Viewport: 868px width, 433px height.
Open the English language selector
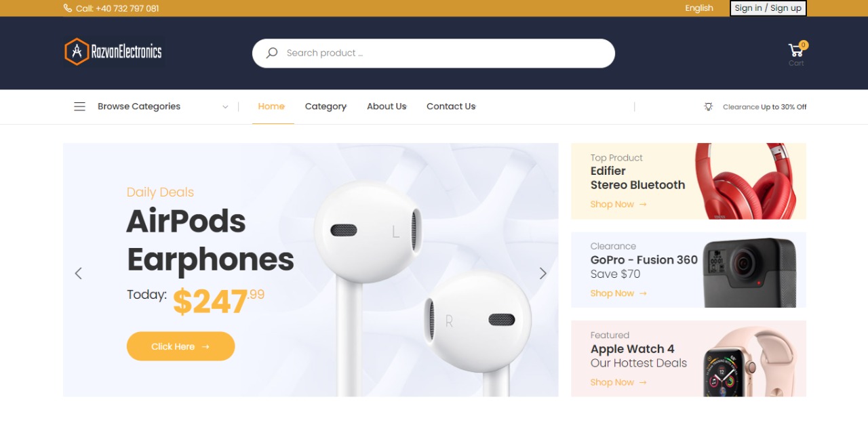(699, 8)
